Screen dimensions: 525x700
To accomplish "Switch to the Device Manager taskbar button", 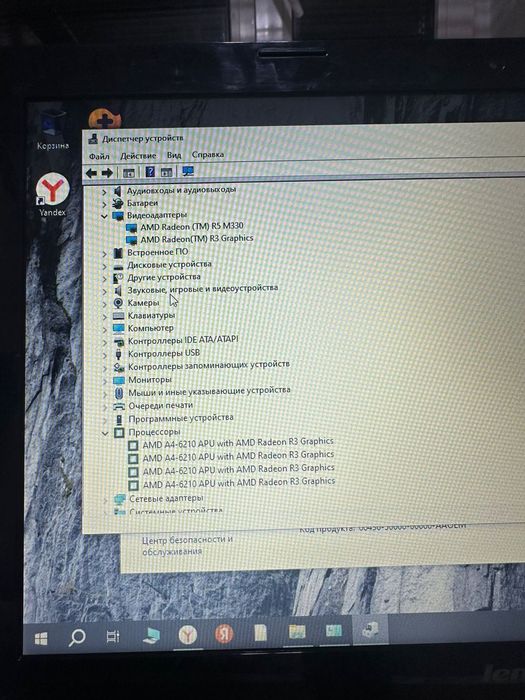I will [x=370, y=629].
